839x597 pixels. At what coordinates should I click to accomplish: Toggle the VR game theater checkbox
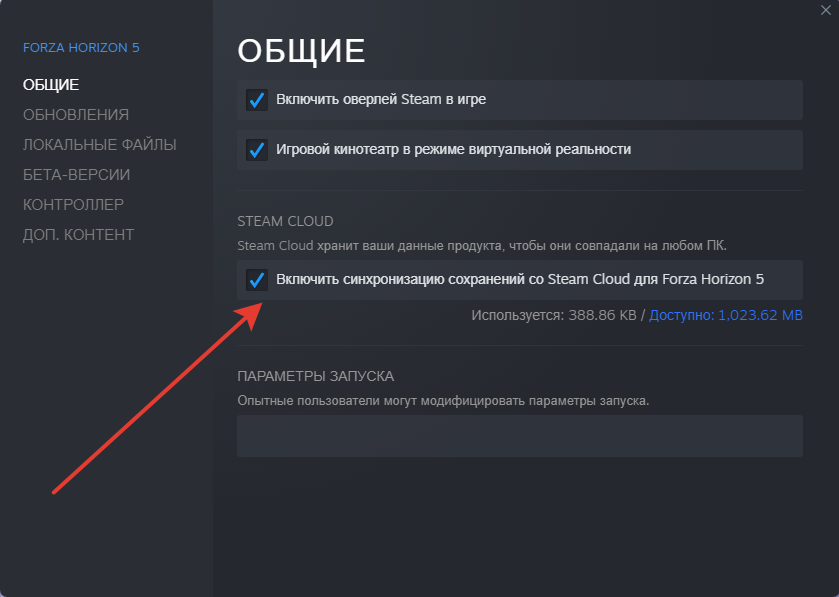click(256, 150)
